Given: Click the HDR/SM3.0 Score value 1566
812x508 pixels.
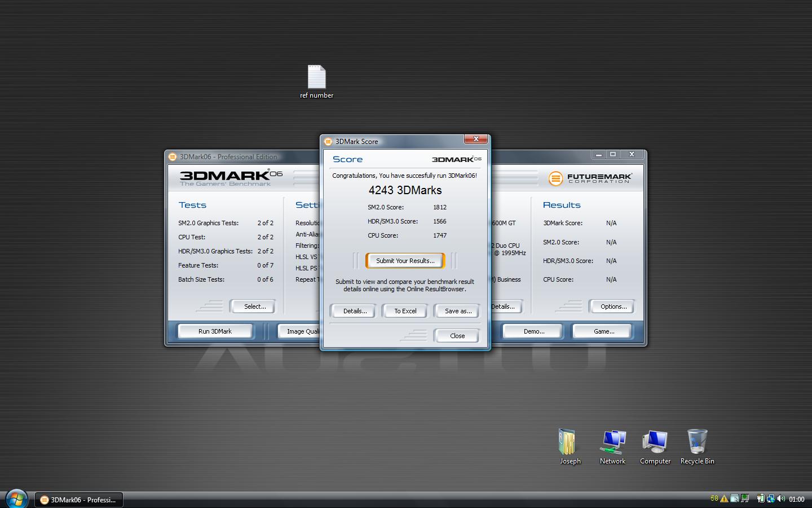Looking at the screenshot, I should coord(440,221).
